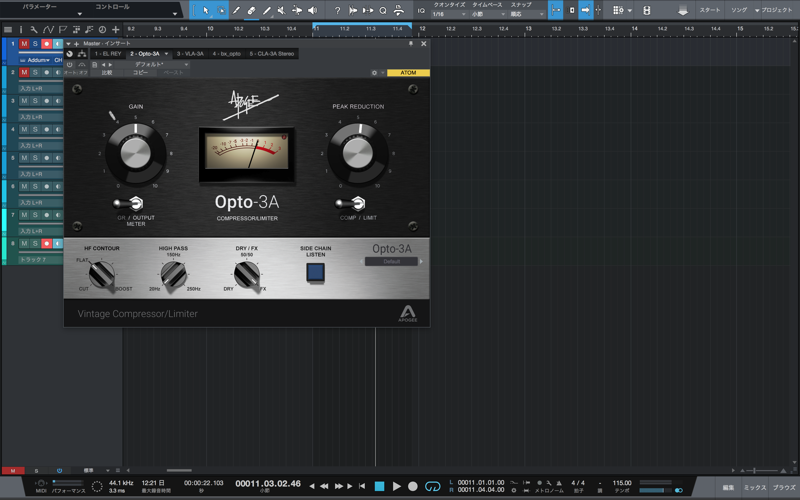Toggle Snap to grid button
Viewport: 800px width, 500px height.
pyautogui.click(x=556, y=10)
